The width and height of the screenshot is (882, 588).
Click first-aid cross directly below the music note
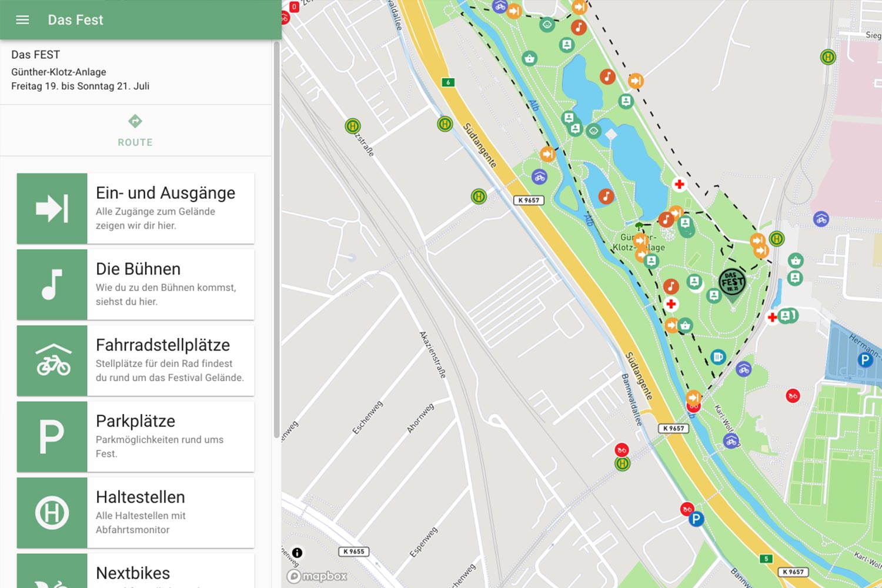[671, 304]
